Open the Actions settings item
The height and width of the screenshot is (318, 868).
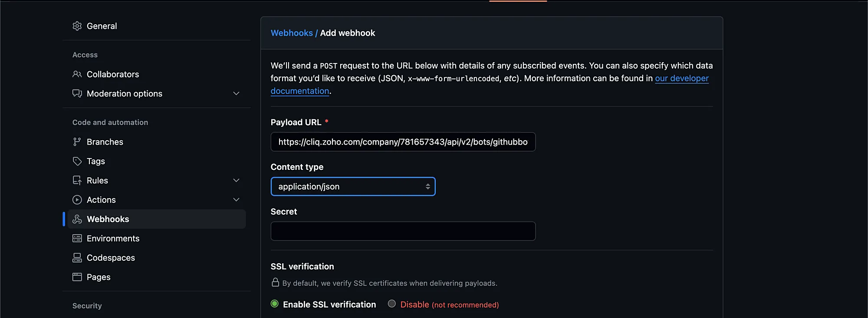[101, 200]
